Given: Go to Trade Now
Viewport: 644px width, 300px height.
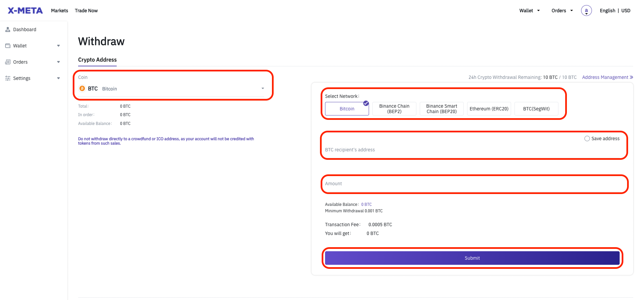Looking at the screenshot, I should (86, 10).
